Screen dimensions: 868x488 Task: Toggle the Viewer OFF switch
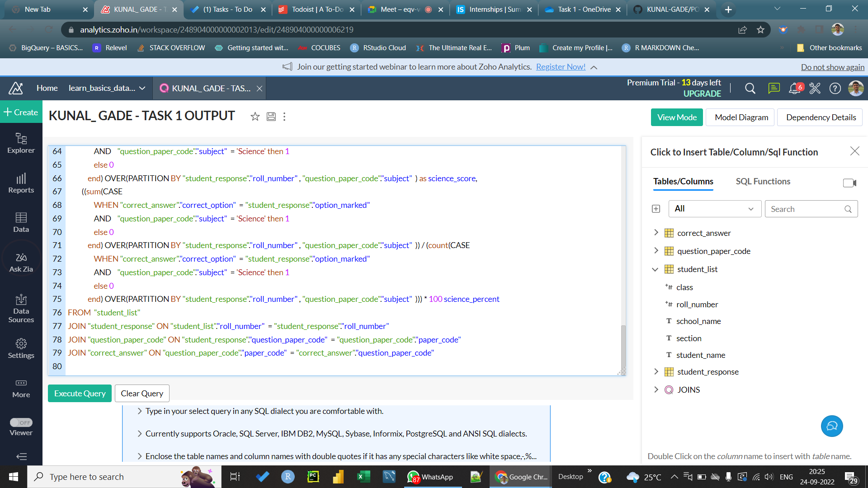tap(21, 422)
